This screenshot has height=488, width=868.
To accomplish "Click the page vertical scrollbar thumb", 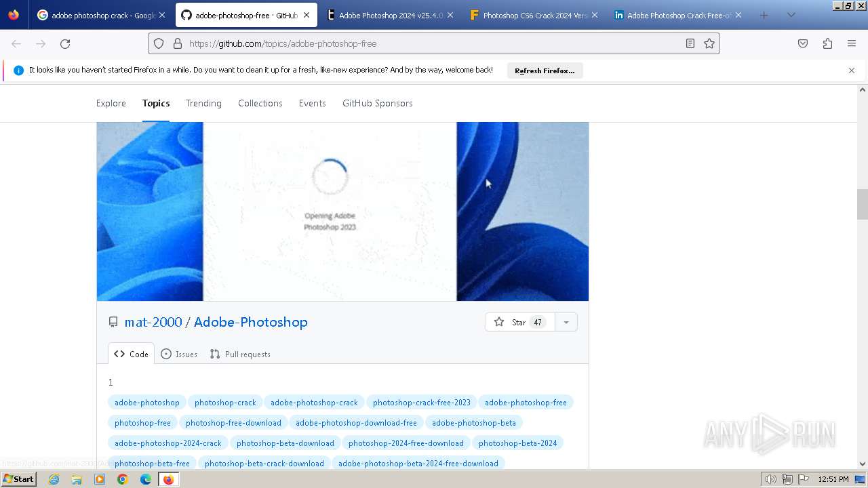I will point(863,204).
